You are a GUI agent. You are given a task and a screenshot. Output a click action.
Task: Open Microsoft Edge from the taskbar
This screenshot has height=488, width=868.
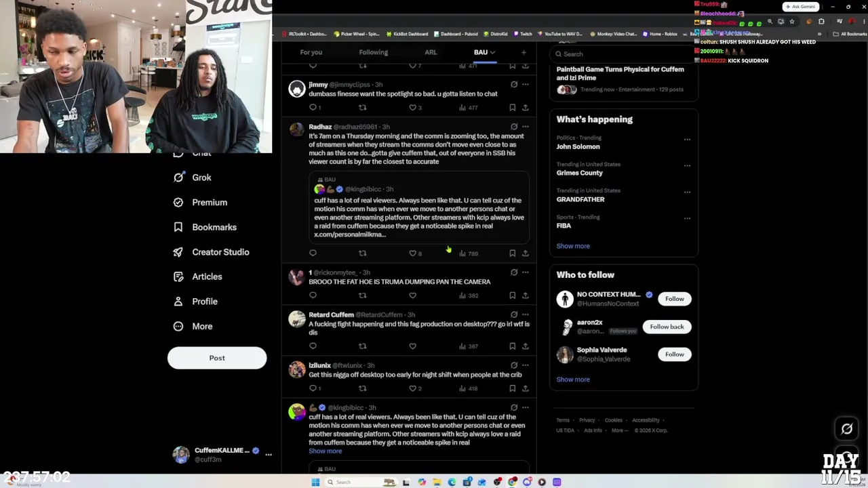click(x=452, y=482)
